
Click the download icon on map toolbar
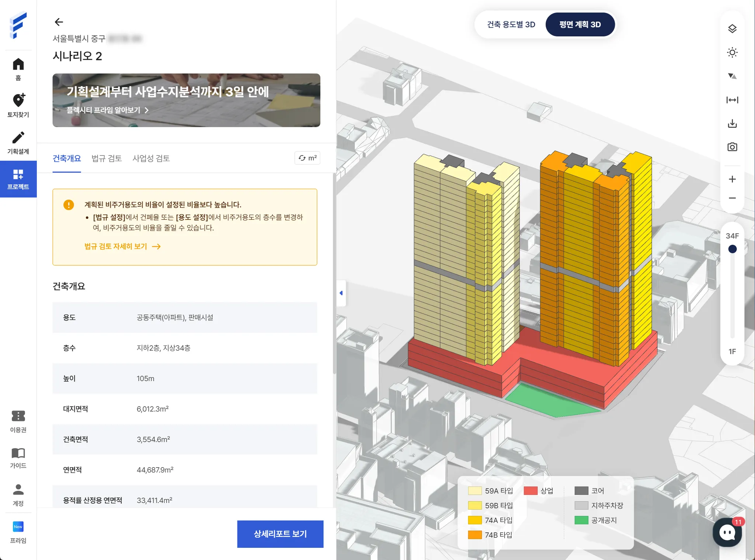[732, 123]
